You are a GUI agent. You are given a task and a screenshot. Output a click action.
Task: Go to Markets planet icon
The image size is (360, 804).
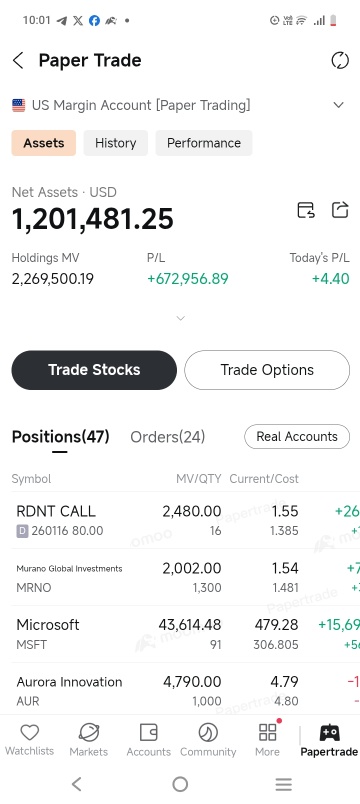point(89,733)
